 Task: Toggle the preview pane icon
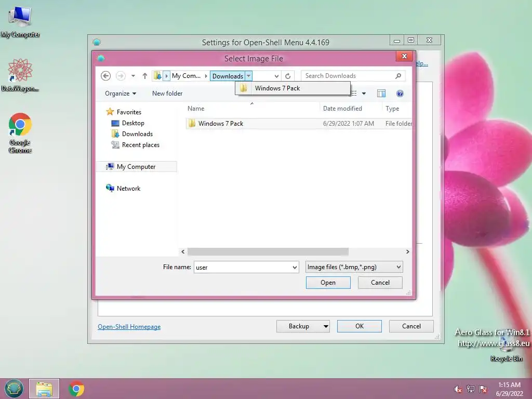tap(381, 94)
